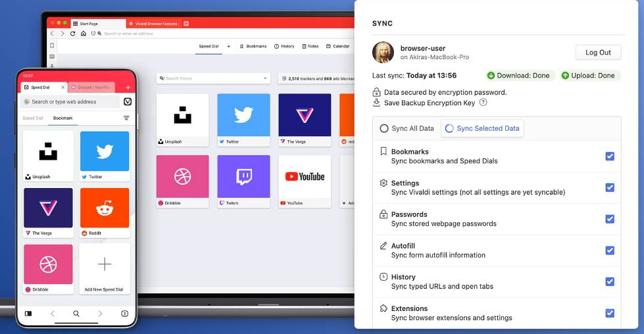The image size is (644, 334).
Task: Uncheck the Passwords sync checkbox
Action: (609, 219)
